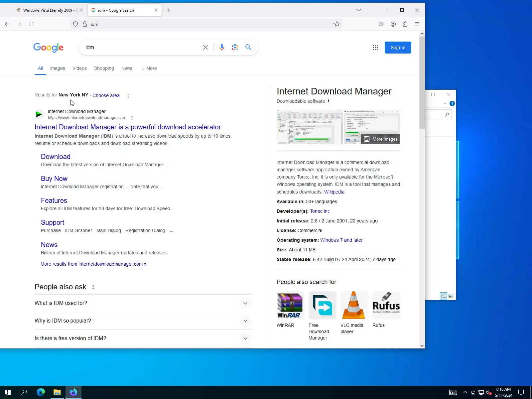Search by image with Google Lens

235,47
